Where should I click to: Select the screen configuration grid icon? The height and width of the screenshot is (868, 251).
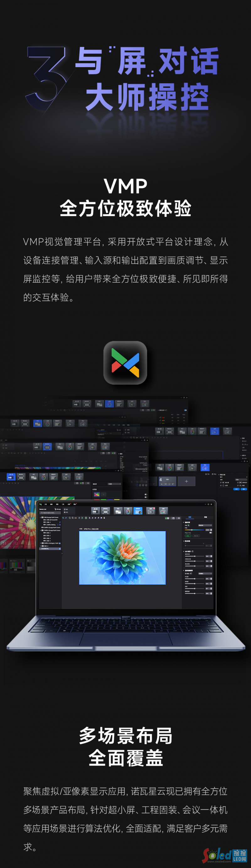105,511
